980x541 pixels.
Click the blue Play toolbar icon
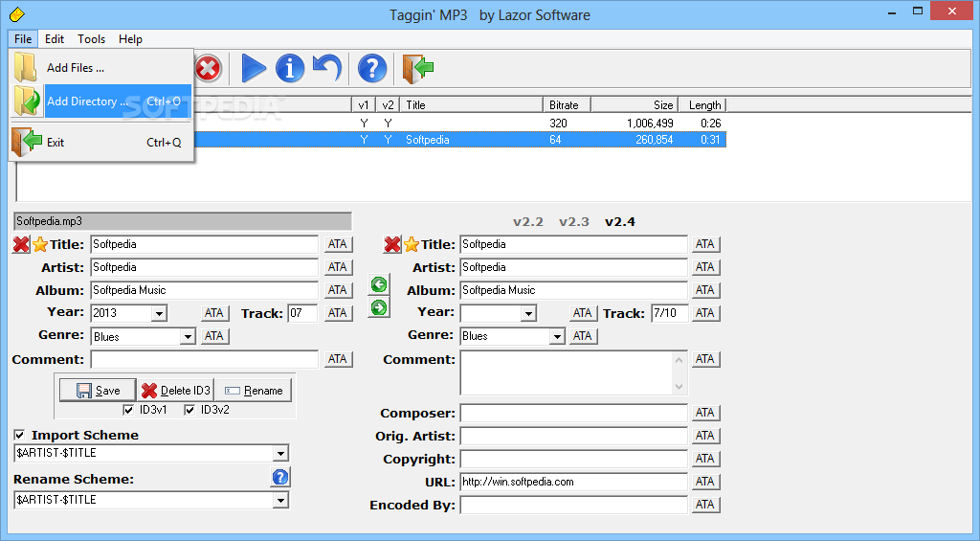pos(253,68)
